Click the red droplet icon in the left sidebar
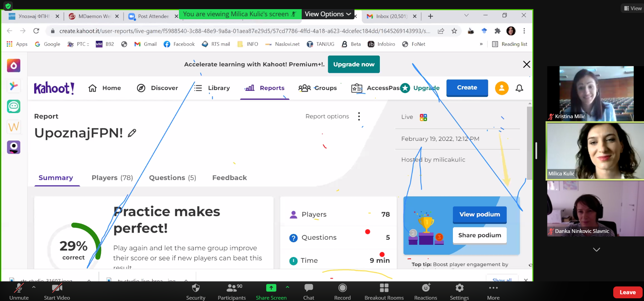The width and height of the screenshot is (644, 301). (x=14, y=65)
